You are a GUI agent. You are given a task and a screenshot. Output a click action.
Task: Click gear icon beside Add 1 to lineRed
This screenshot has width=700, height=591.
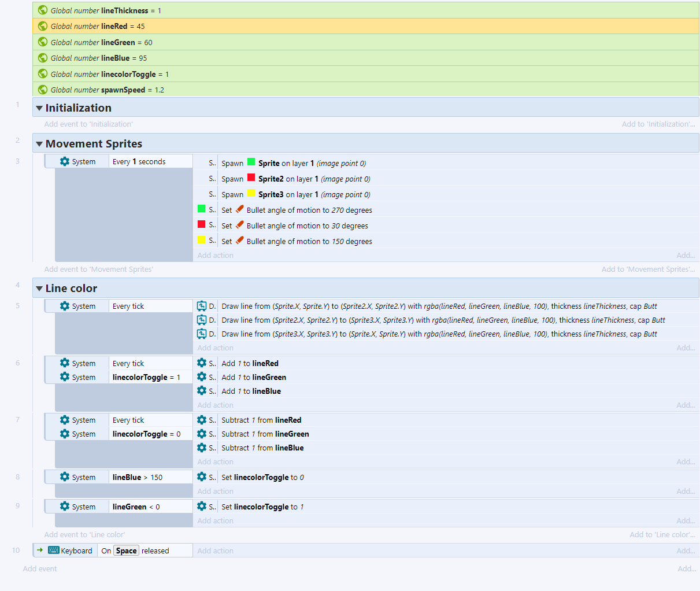[202, 363]
